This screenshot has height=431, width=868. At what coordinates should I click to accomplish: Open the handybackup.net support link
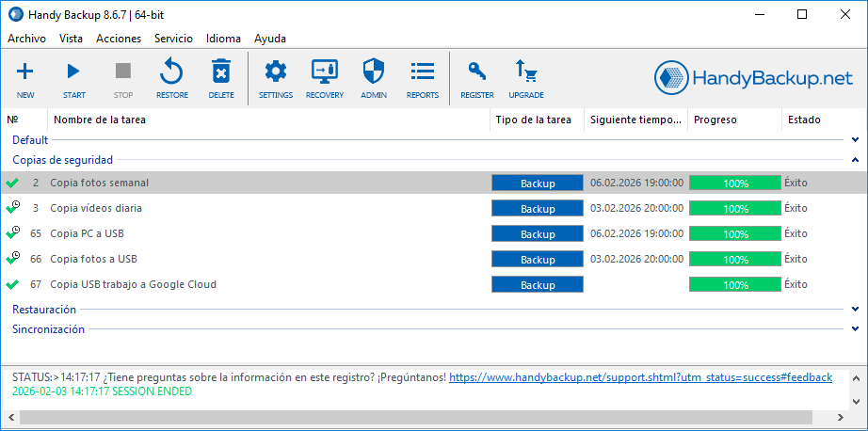(640, 377)
